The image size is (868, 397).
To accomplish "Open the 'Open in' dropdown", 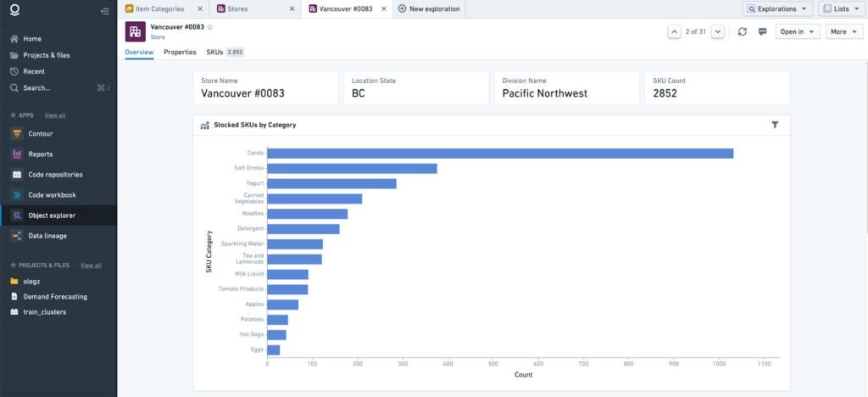I will click(797, 31).
